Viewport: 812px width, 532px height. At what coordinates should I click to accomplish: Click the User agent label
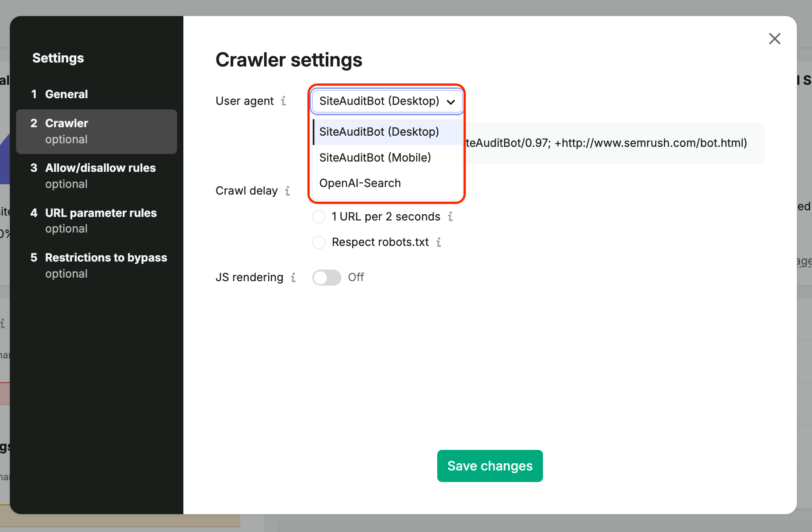pyautogui.click(x=244, y=101)
